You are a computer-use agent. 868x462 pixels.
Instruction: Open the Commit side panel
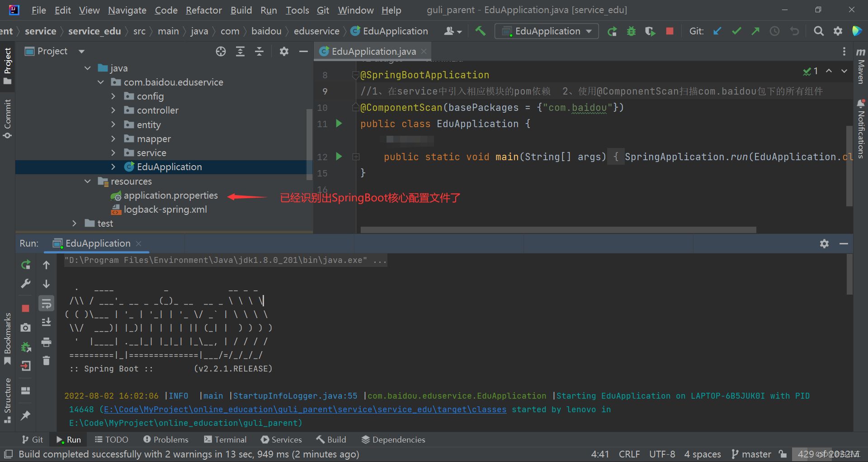(7, 119)
